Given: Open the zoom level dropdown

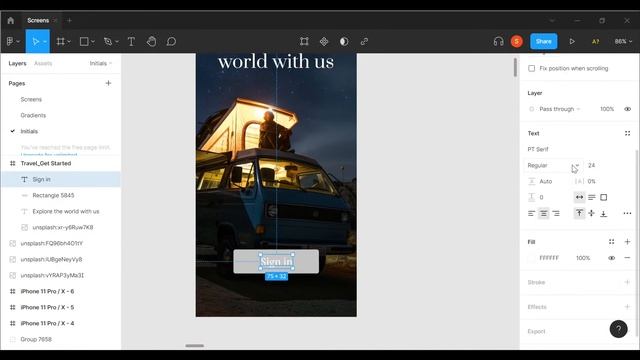Looking at the screenshot, I should click(623, 41).
